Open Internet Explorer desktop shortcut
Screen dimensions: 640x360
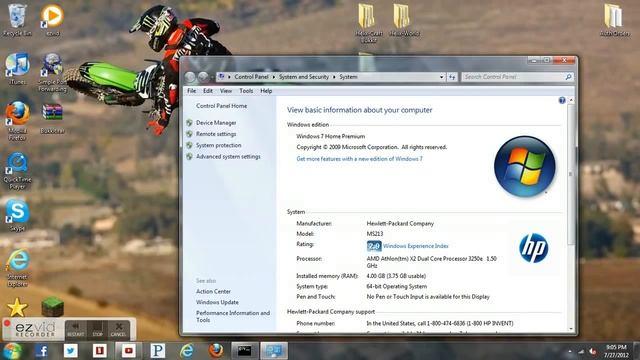click(18, 267)
